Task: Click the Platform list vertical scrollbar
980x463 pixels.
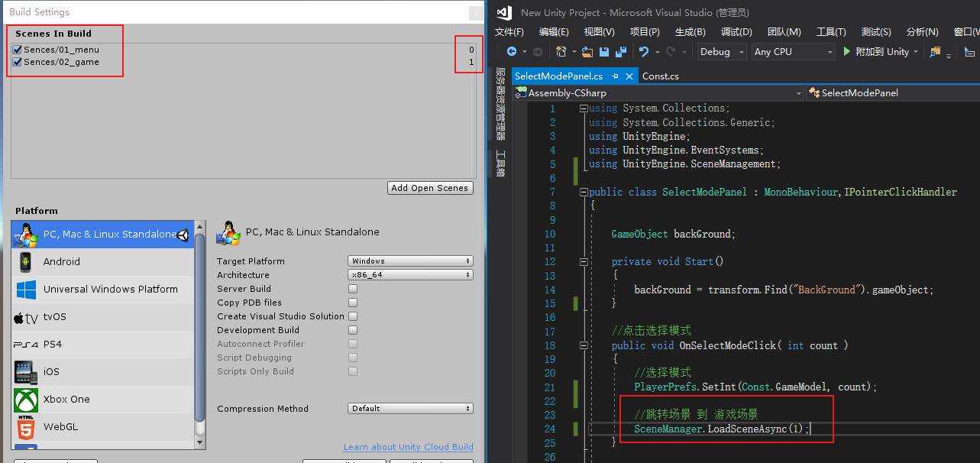Action: [x=200, y=327]
